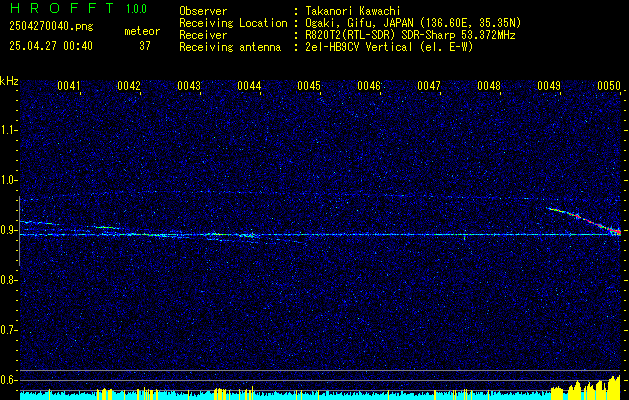The width and height of the screenshot is (629, 400).
Task: Click the 0041 time axis marker
Action: (x=69, y=86)
